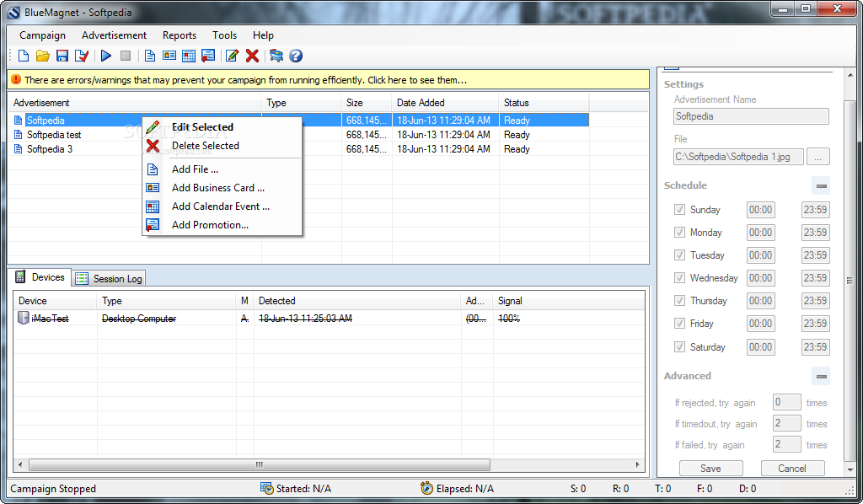Click Saturday end time 23:59 field
Image resolution: width=863 pixels, height=504 pixels.
click(816, 347)
